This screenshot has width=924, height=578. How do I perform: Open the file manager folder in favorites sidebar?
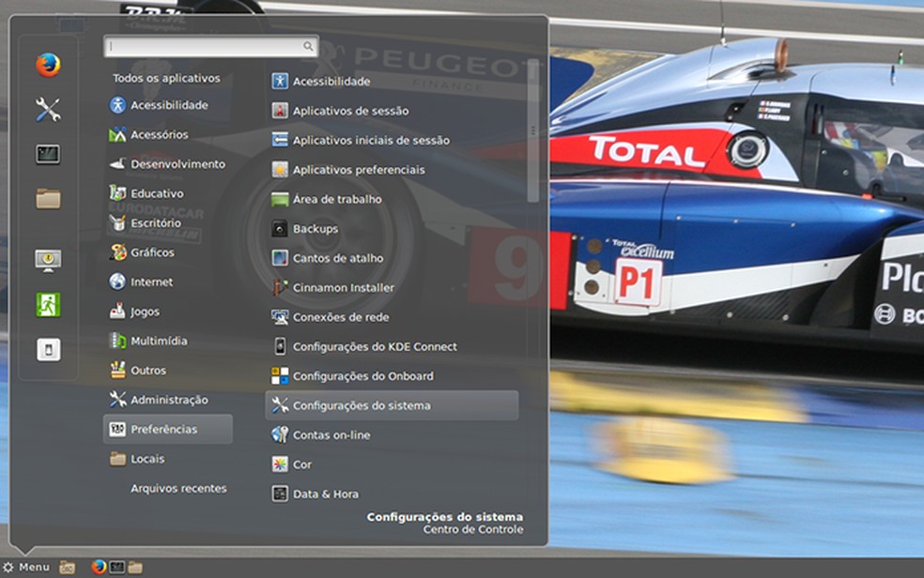pyautogui.click(x=48, y=198)
